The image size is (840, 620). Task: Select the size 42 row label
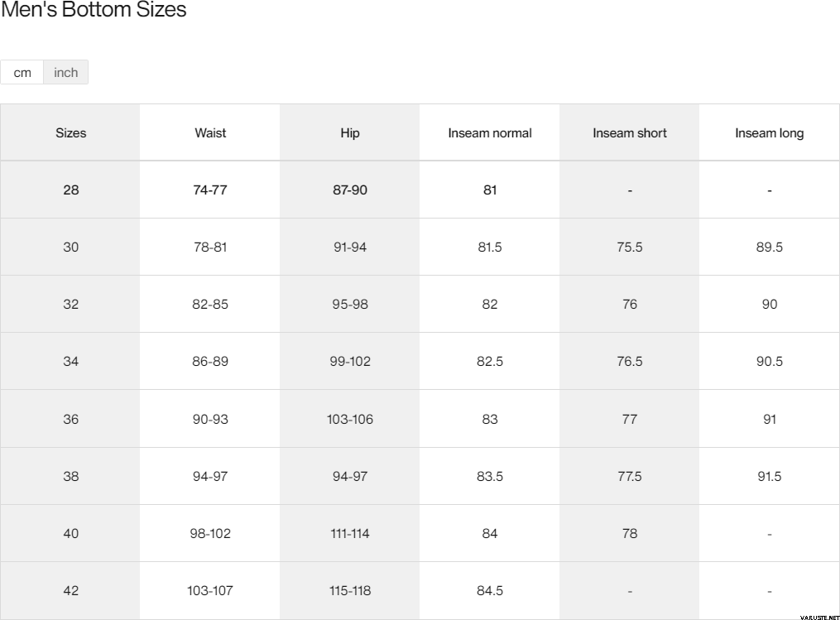[71, 590]
